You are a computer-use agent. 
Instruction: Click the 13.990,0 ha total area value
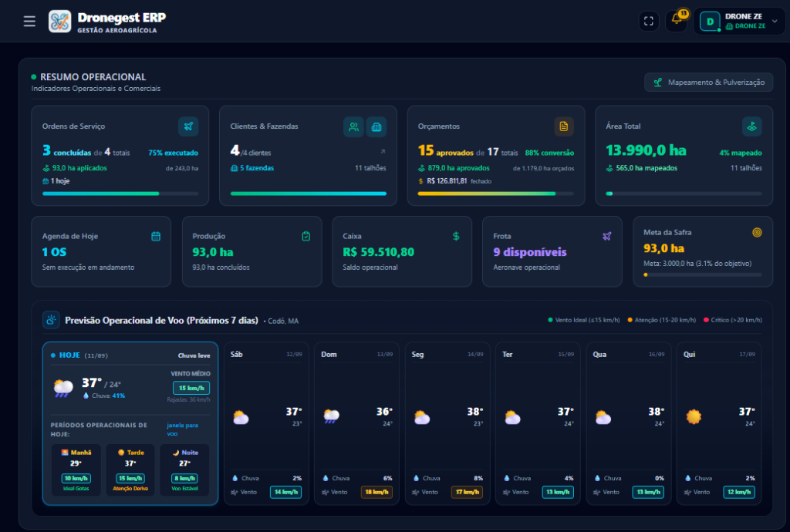point(646,150)
